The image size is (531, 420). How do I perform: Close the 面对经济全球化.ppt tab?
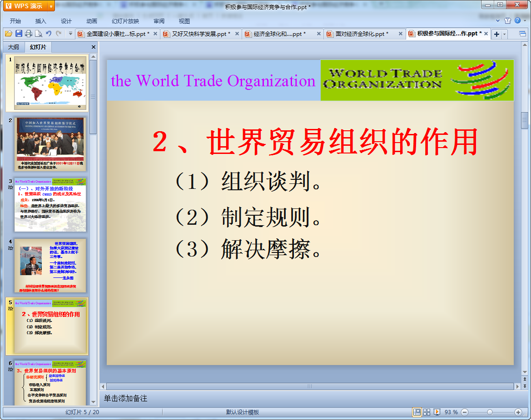tap(401, 34)
